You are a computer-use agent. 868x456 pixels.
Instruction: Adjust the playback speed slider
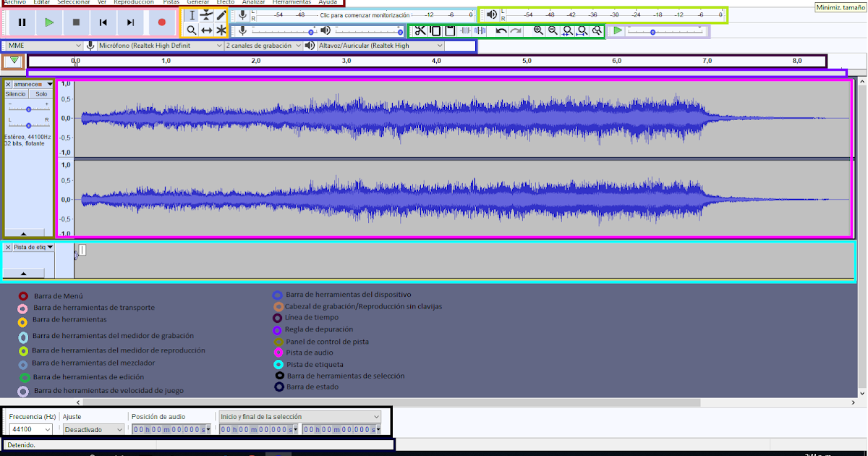point(653,30)
